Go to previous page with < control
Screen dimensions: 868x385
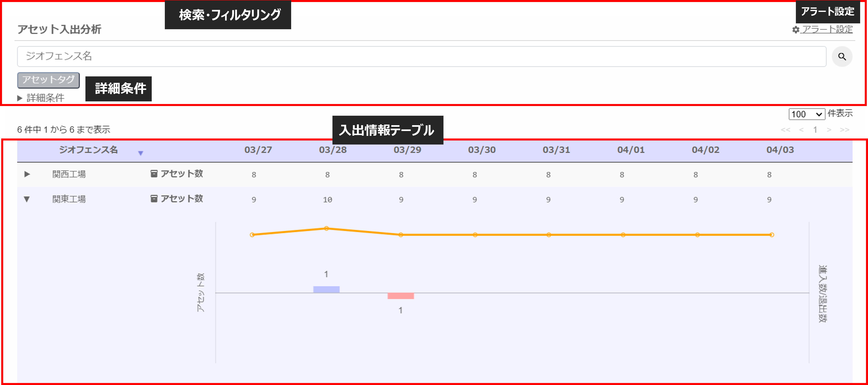coord(801,130)
